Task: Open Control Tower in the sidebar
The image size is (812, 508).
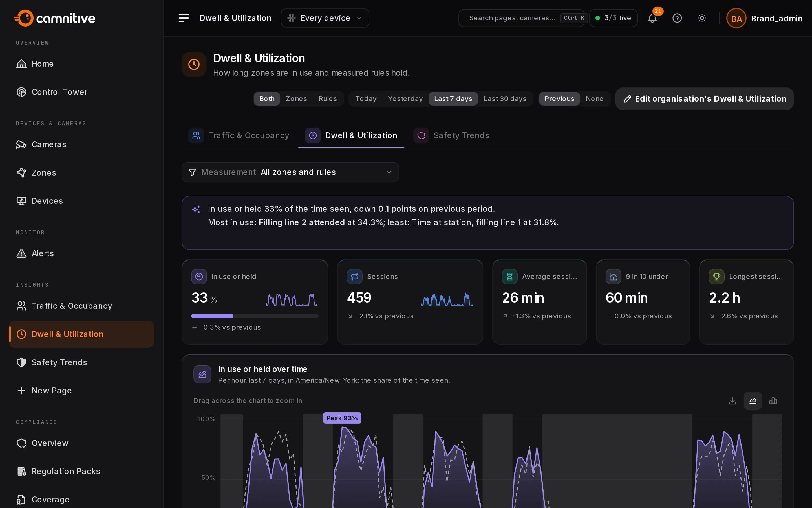Action: point(81,92)
